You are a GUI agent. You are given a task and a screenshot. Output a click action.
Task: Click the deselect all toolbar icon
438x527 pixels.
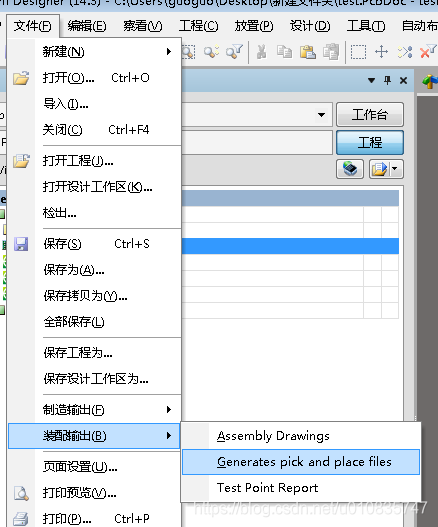tap(405, 52)
